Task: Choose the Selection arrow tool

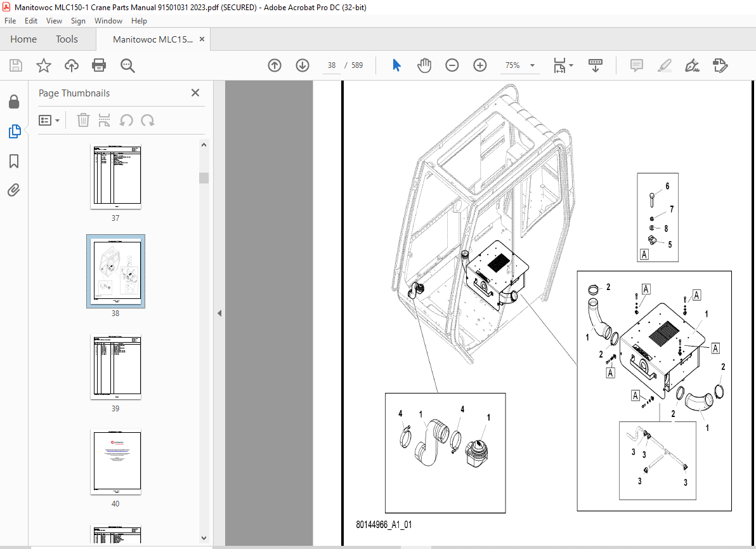Action: click(x=396, y=65)
